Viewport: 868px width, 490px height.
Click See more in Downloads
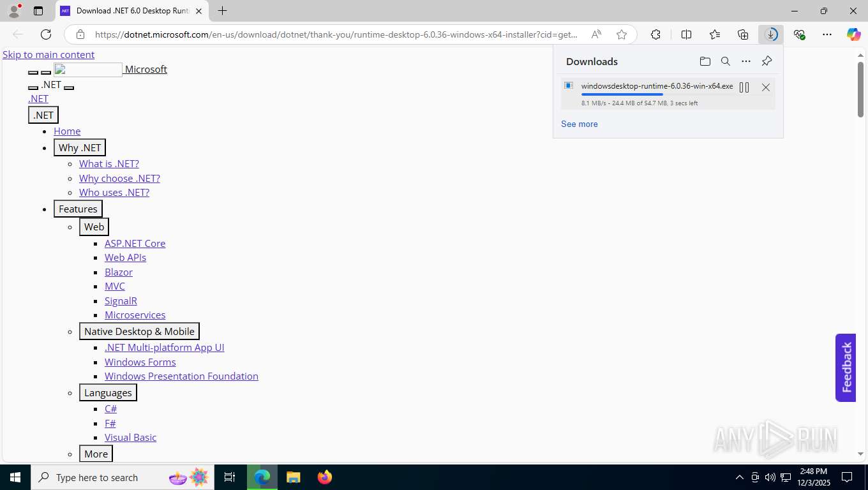580,124
